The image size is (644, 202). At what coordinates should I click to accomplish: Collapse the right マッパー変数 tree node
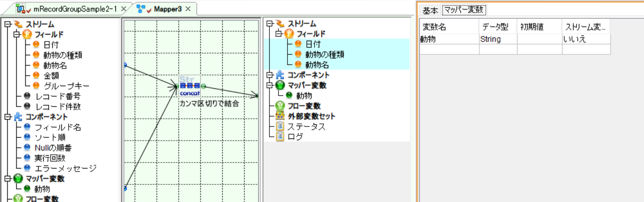pos(269,85)
